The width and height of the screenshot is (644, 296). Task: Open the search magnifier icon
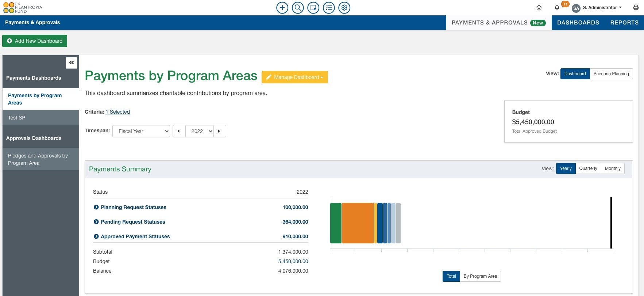tap(298, 8)
